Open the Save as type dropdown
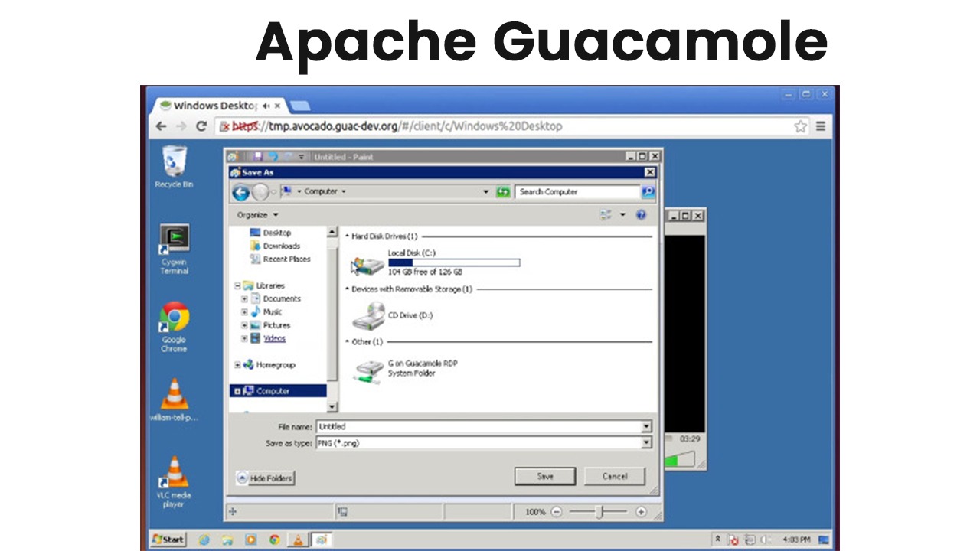The width and height of the screenshot is (980, 551). pyautogui.click(x=646, y=442)
